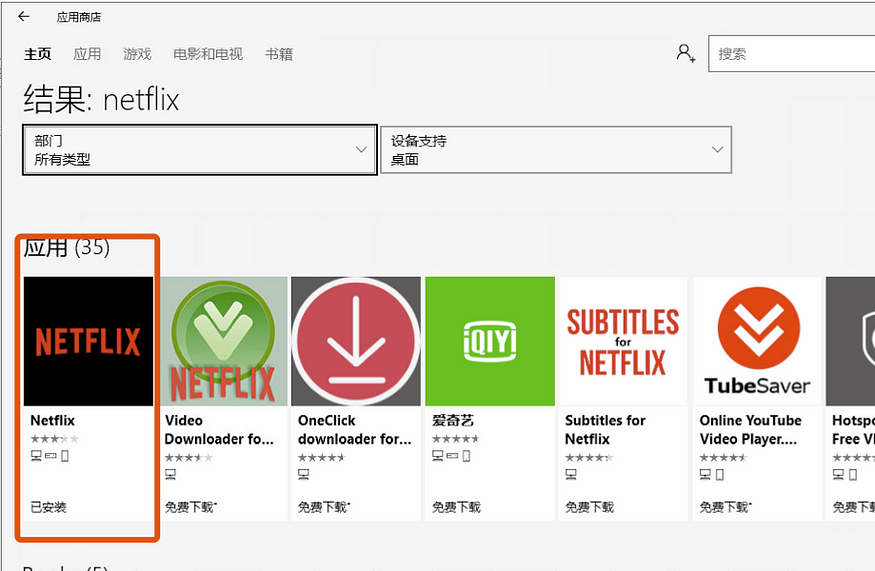The image size is (875, 571).
Task: Click the Subtitles for Netflix title
Action: (x=605, y=430)
